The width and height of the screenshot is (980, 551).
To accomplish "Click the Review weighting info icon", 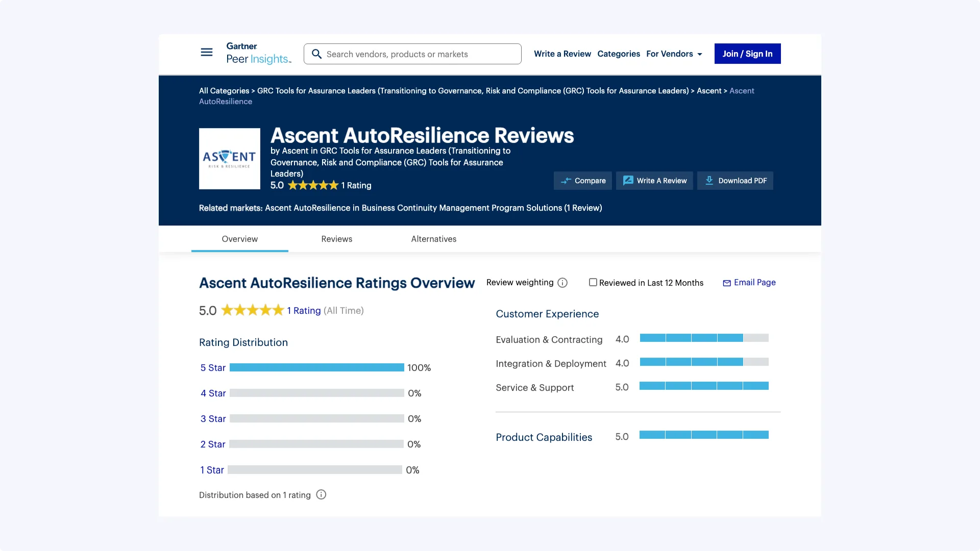I will click(x=562, y=283).
